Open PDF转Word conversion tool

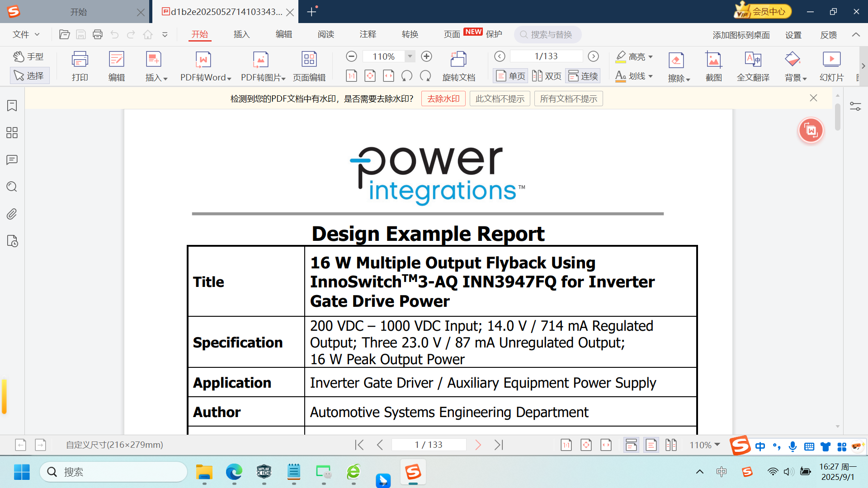tap(205, 66)
